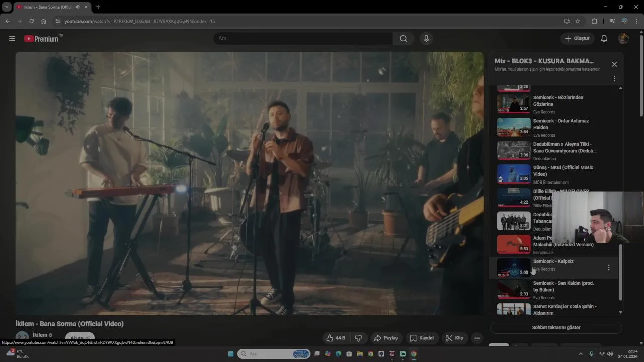Show hidden system tray icons
This screenshot has height=362, width=644.
pyautogui.click(x=581, y=354)
